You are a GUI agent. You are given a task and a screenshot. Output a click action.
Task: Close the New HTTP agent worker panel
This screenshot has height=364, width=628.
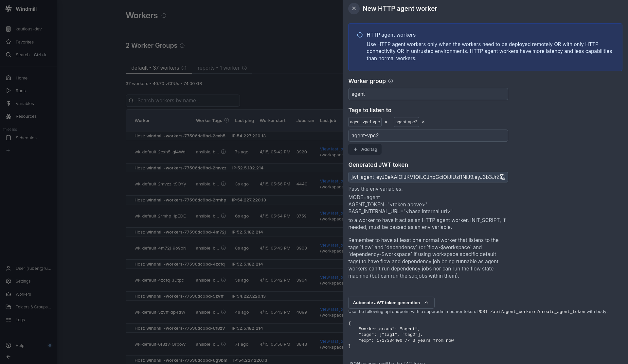(354, 9)
